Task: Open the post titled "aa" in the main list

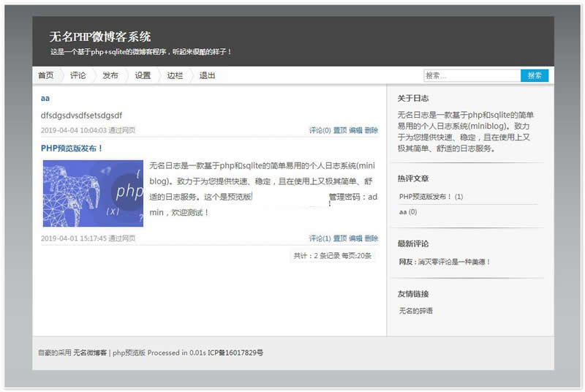Action: tap(45, 98)
